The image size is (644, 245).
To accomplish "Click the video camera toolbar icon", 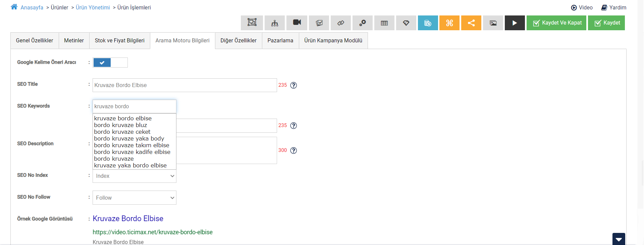I will click(297, 23).
